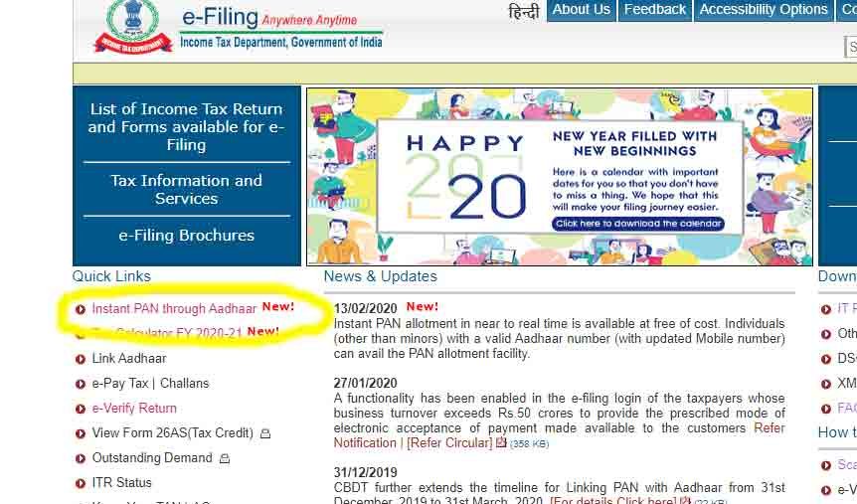Viewport: 857px width, 504px height.
Task: Click bullet icon next to e-Verify Return
Action: tap(81, 409)
